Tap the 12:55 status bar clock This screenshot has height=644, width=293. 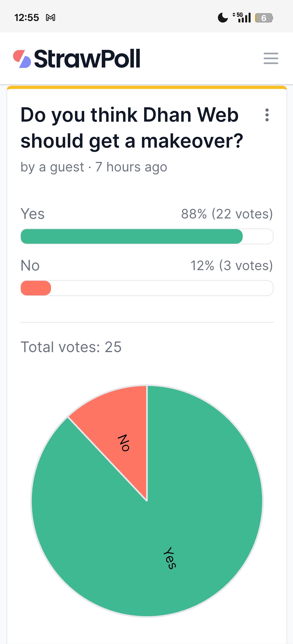click(26, 18)
